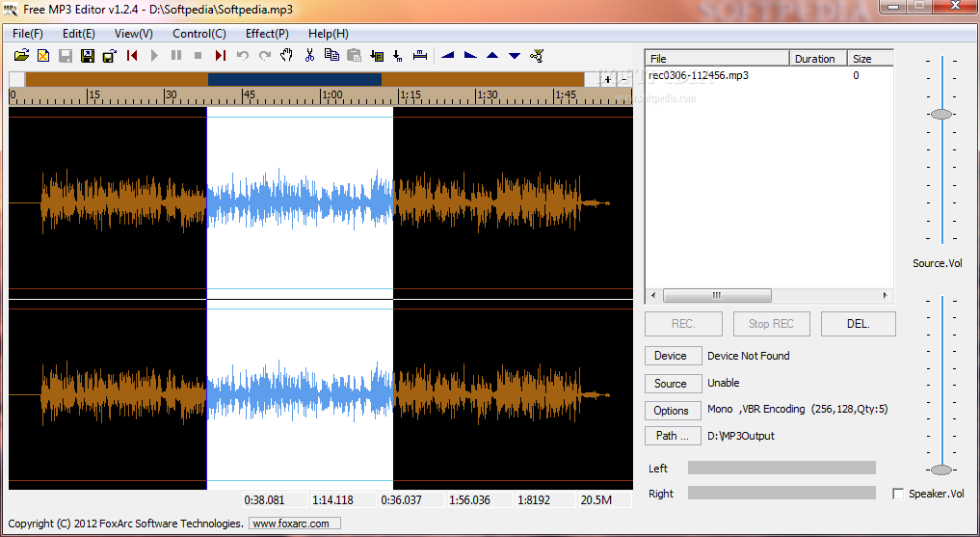Click the 0:38.081 selection start value

pyautogui.click(x=275, y=500)
